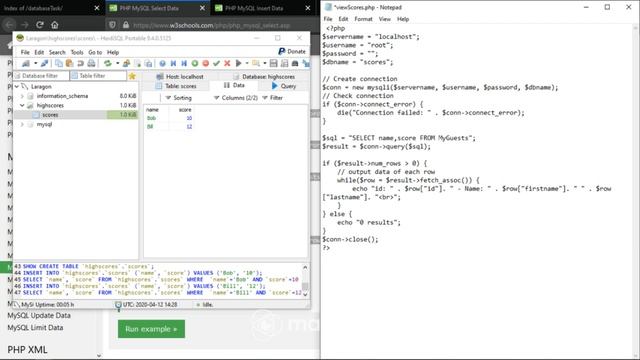This screenshot has height=360, width=640.
Task: Click the Print icon in HeidiSQL toolbar
Action: [x=91, y=63]
